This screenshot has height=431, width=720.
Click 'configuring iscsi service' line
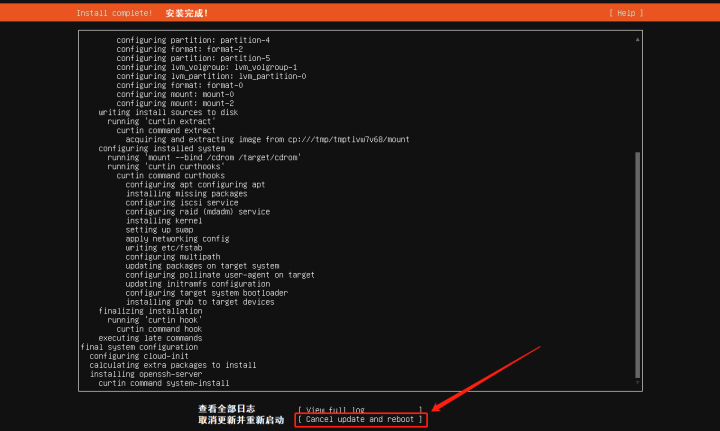click(182, 202)
